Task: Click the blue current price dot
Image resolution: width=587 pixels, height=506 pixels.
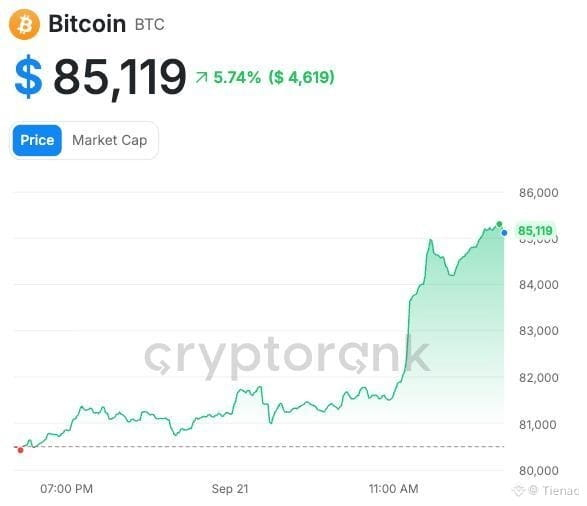Action: click(x=504, y=233)
